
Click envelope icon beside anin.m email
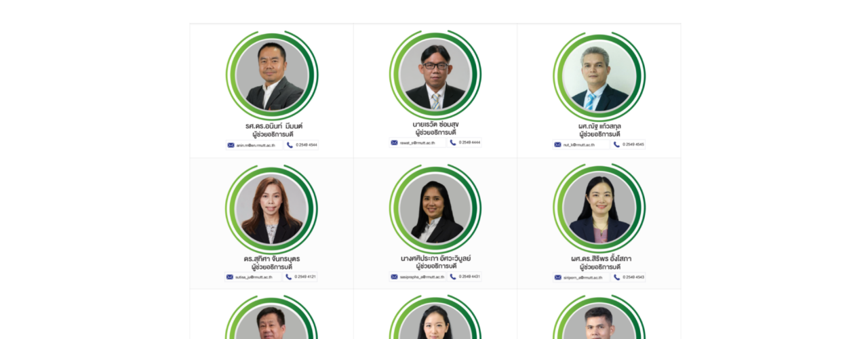(x=231, y=145)
